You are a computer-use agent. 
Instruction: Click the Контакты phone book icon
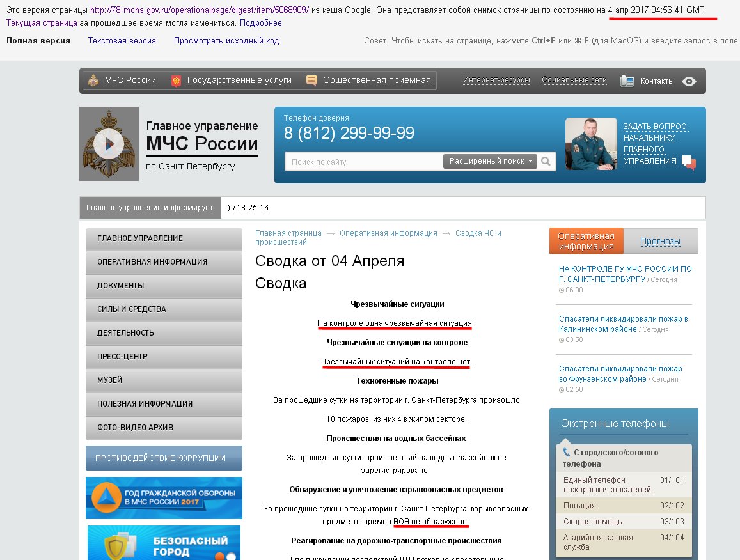point(627,81)
